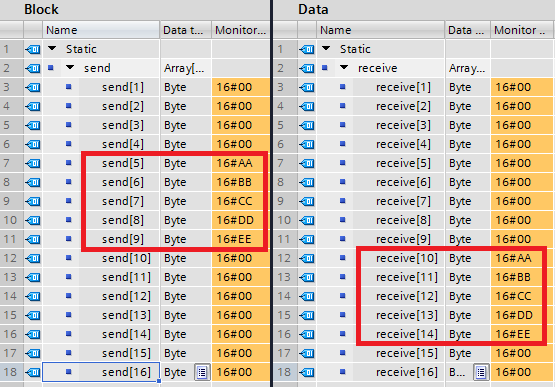Open data type list button for receive[16]
Screen dimensions: 555x387
pos(481,372)
